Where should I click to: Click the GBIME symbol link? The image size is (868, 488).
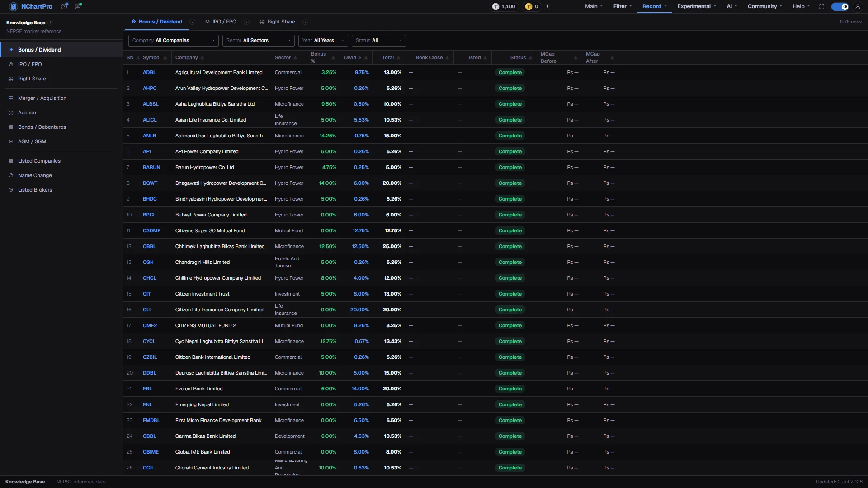point(151,452)
